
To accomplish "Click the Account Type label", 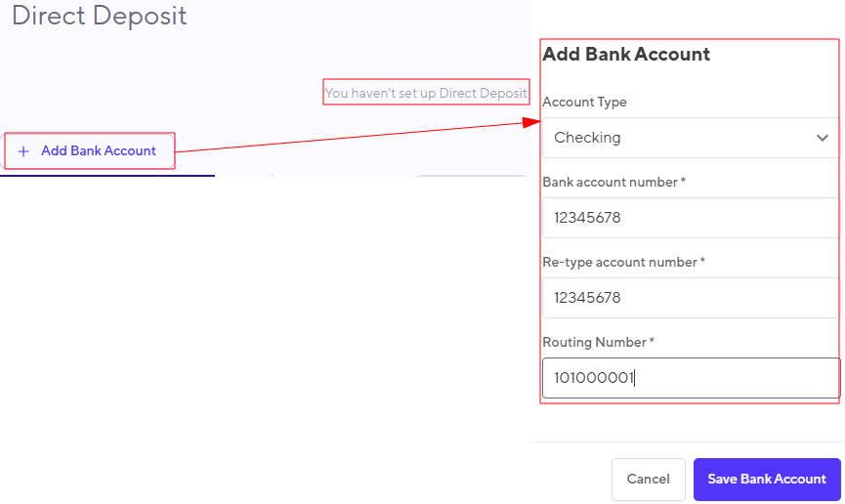I will (585, 102).
